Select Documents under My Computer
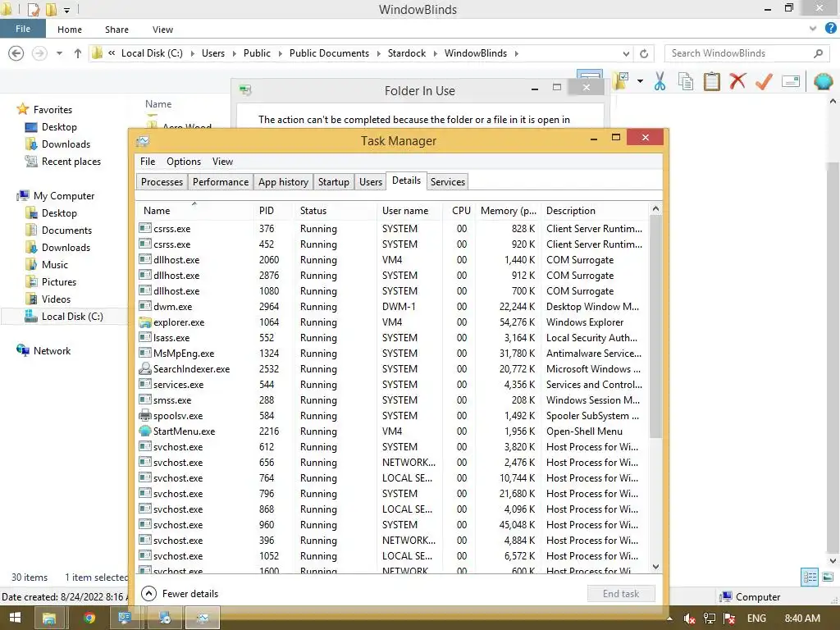840x630 pixels. tap(66, 230)
